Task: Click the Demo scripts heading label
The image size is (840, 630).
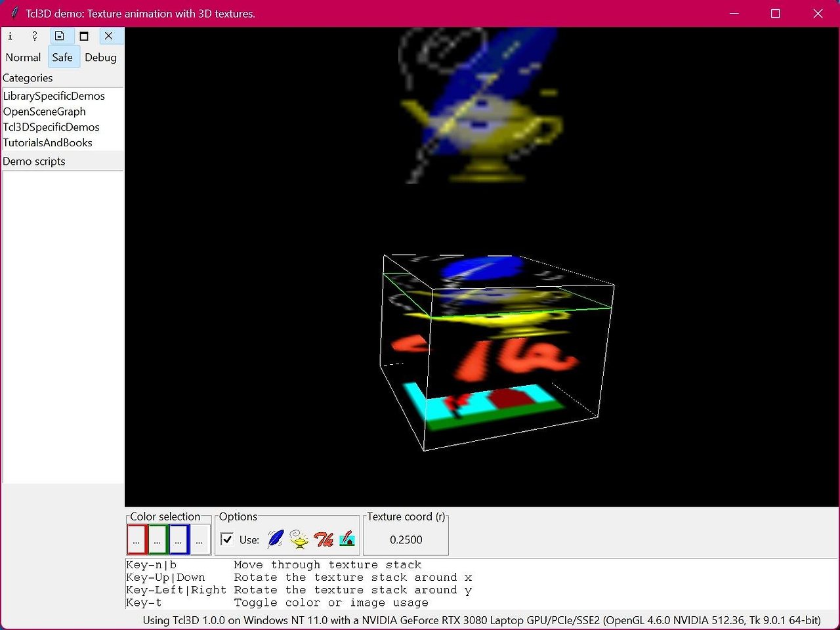Action: 34,161
